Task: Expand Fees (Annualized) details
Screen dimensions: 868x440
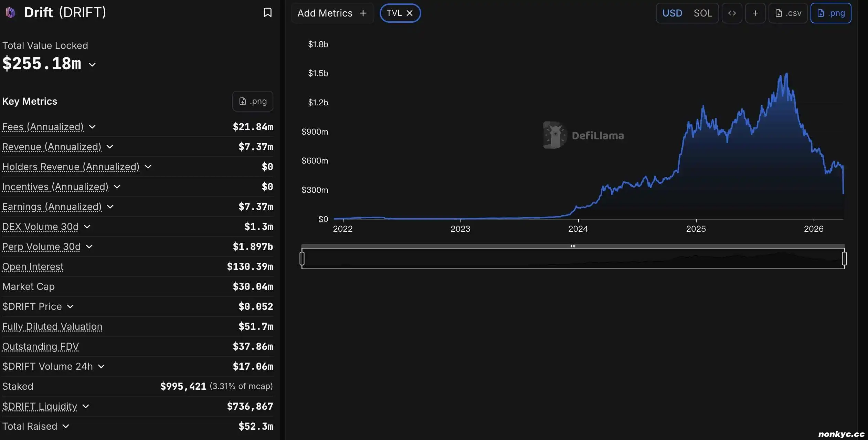Action: coord(92,127)
